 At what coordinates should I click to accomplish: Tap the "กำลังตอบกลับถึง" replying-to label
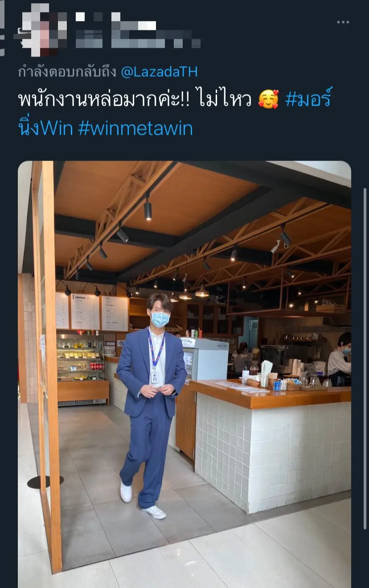click(67, 72)
